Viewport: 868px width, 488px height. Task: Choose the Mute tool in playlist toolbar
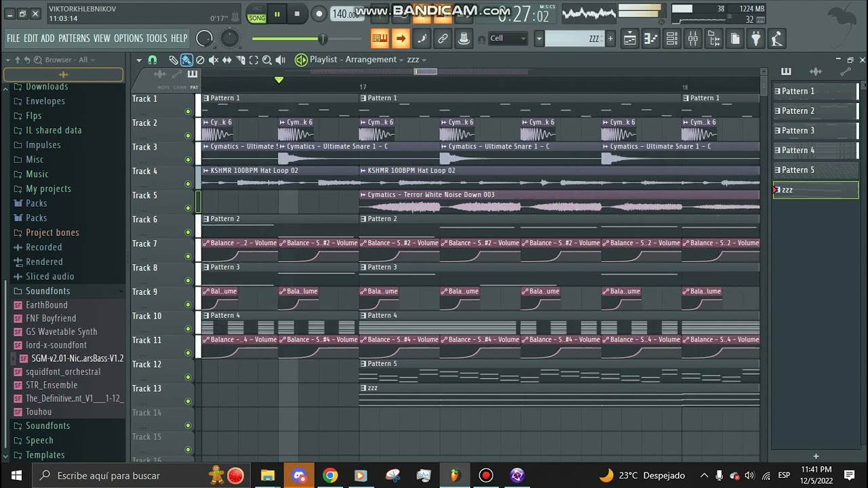213,60
